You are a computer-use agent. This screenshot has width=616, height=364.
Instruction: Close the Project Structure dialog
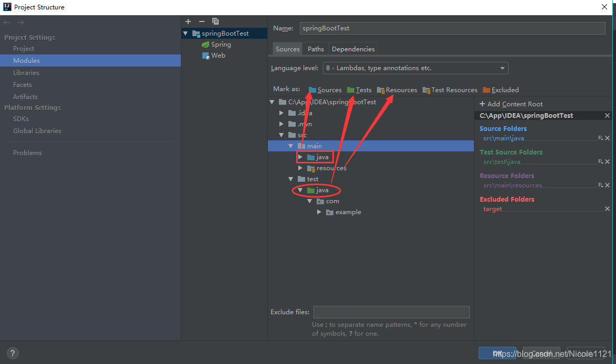[604, 7]
